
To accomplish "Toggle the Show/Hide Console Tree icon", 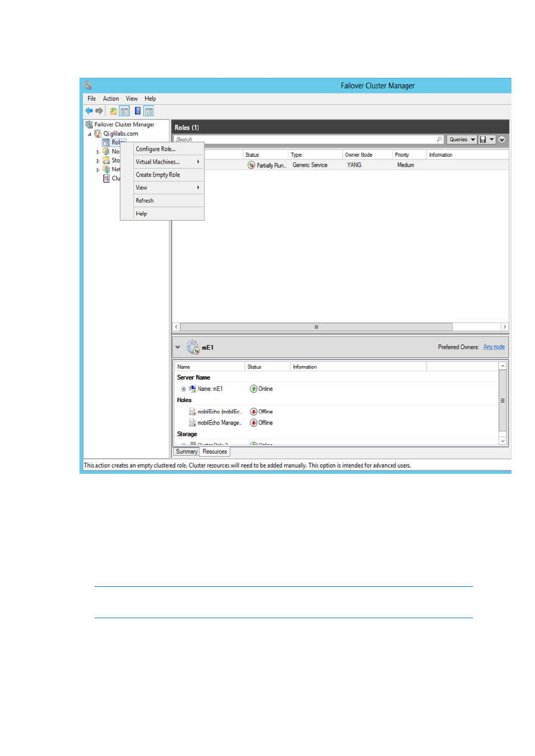I will (x=124, y=111).
